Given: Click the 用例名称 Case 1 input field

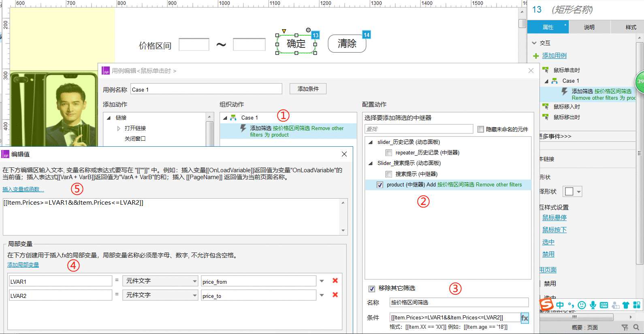Looking at the screenshot, I should (x=206, y=90).
